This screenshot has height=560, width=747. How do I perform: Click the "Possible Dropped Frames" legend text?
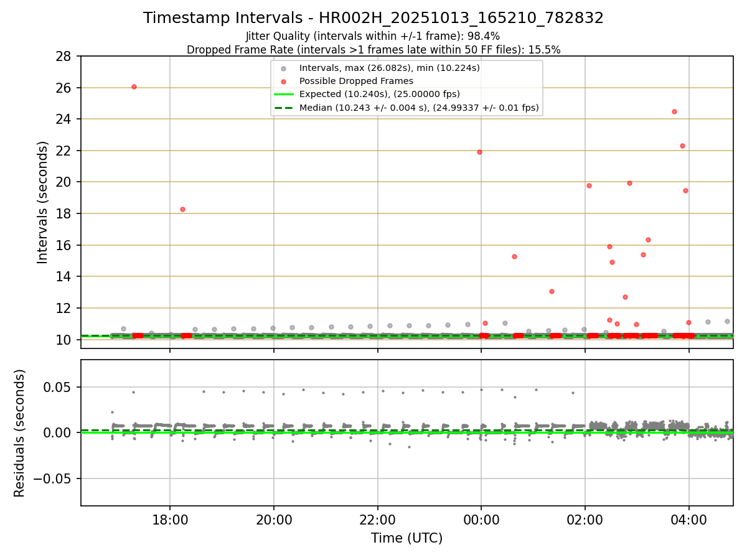[x=356, y=81]
